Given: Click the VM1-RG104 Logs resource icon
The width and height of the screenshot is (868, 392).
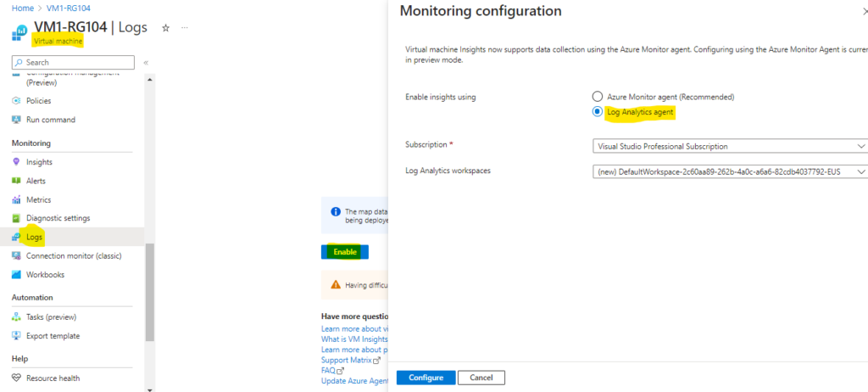Looking at the screenshot, I should click(20, 32).
